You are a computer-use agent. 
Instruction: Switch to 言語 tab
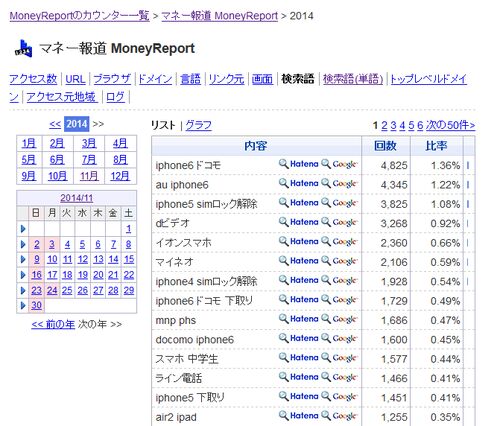tap(191, 79)
